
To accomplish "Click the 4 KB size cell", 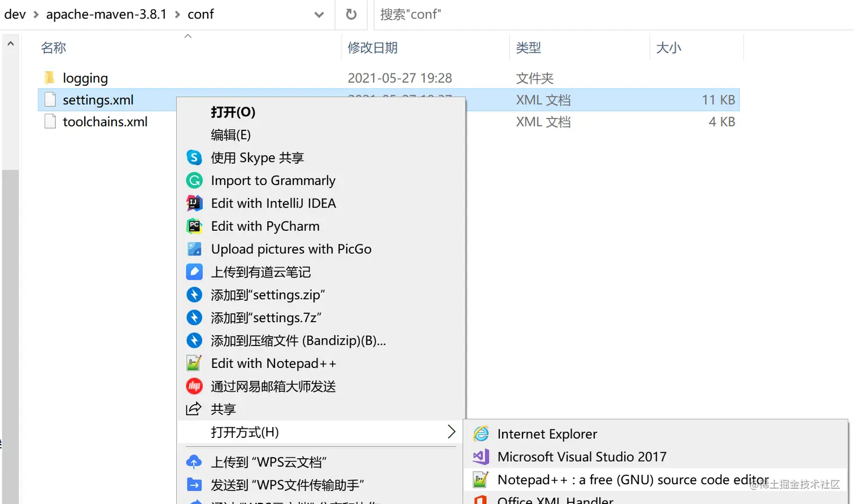I will (x=722, y=121).
